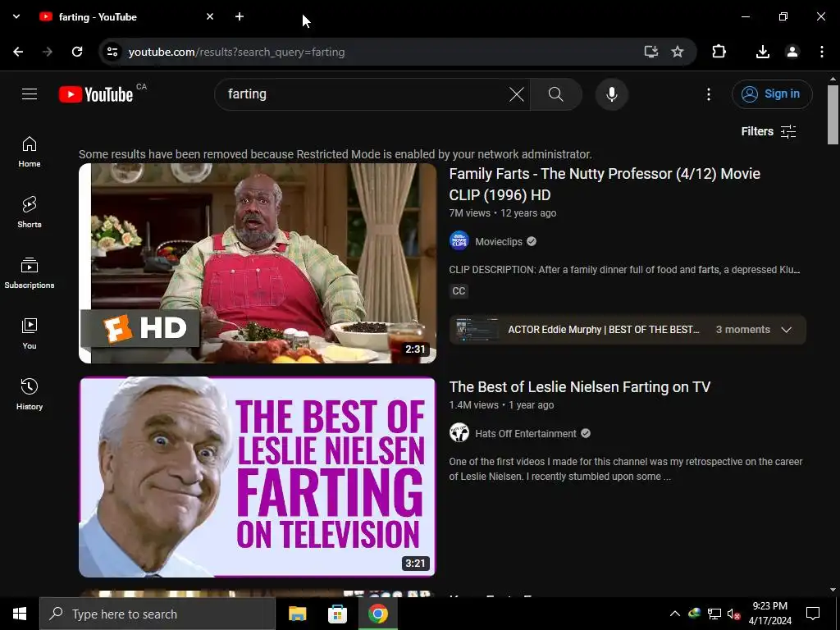Play the Leslie Nielsen Farting thumbnail
Image resolution: width=840 pixels, height=630 pixels.
click(x=258, y=477)
